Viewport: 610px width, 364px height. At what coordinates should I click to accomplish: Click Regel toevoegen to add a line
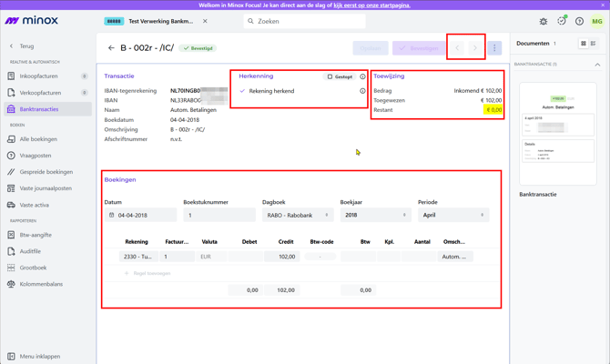point(147,273)
